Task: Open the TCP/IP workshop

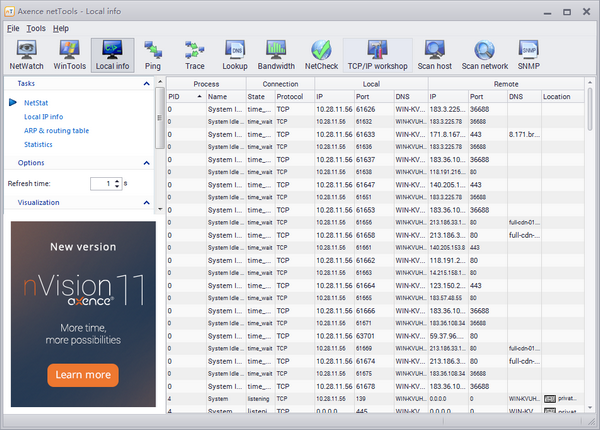Action: 377,54
